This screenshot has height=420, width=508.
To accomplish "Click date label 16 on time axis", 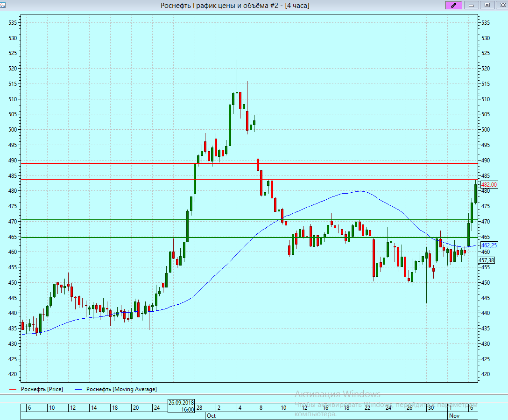I will click(x=325, y=408).
